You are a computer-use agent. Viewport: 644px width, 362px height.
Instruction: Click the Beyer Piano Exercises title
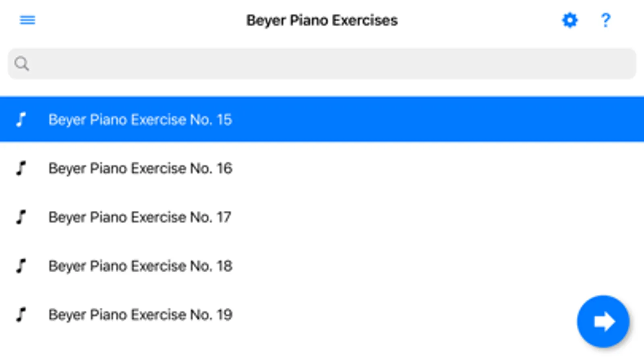pyautogui.click(x=322, y=20)
